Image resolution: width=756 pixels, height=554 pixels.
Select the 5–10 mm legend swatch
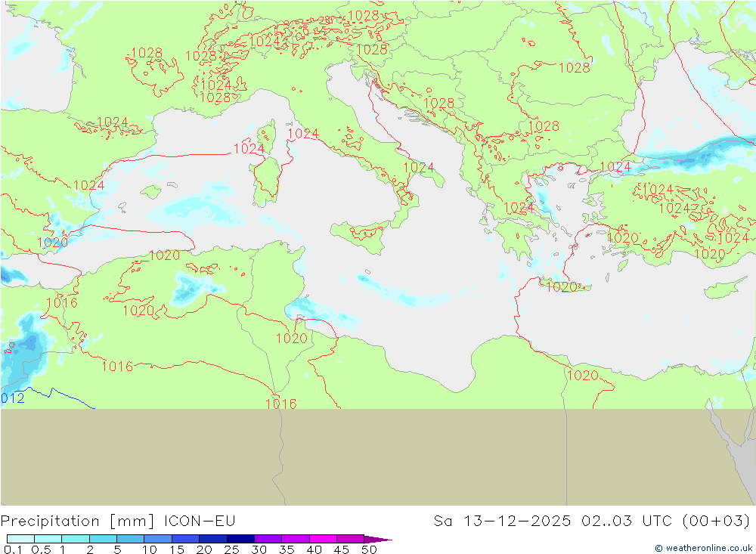click(131, 539)
